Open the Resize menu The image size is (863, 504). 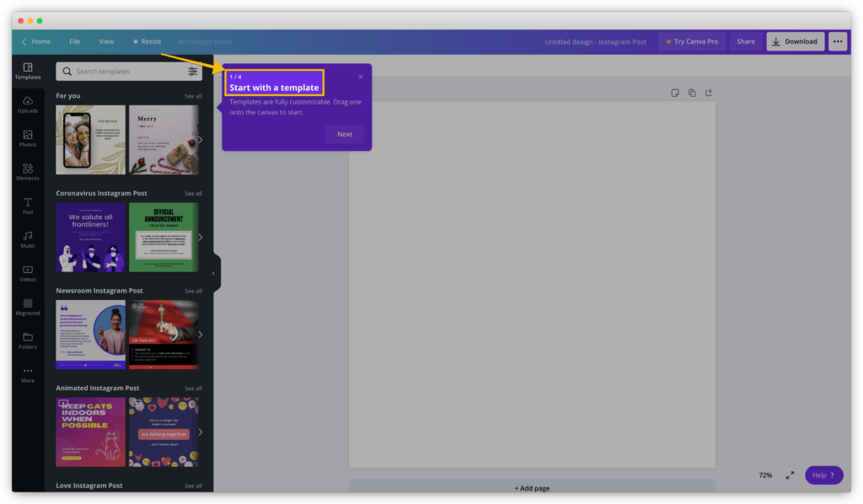(x=147, y=41)
